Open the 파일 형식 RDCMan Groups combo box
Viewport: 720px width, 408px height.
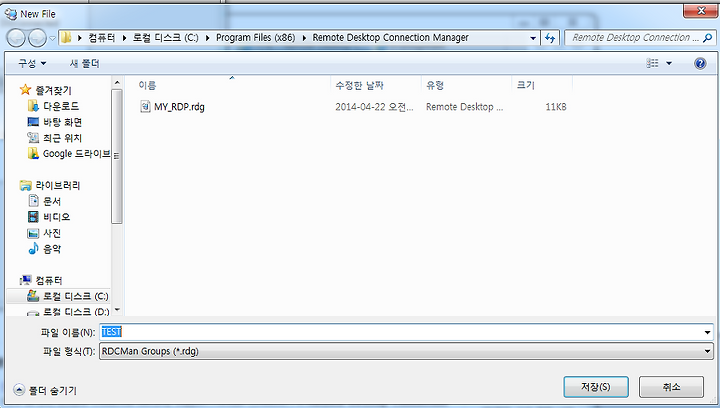click(x=406, y=352)
